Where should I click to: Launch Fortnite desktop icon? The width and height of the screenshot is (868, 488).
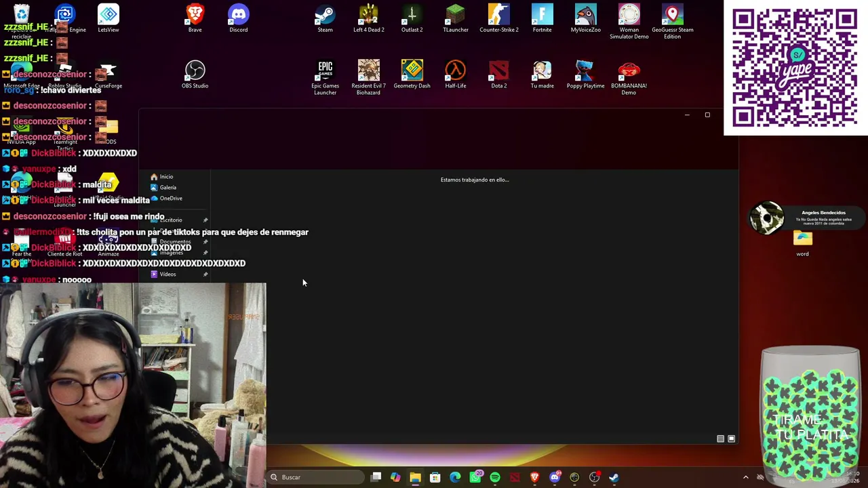coord(542,18)
